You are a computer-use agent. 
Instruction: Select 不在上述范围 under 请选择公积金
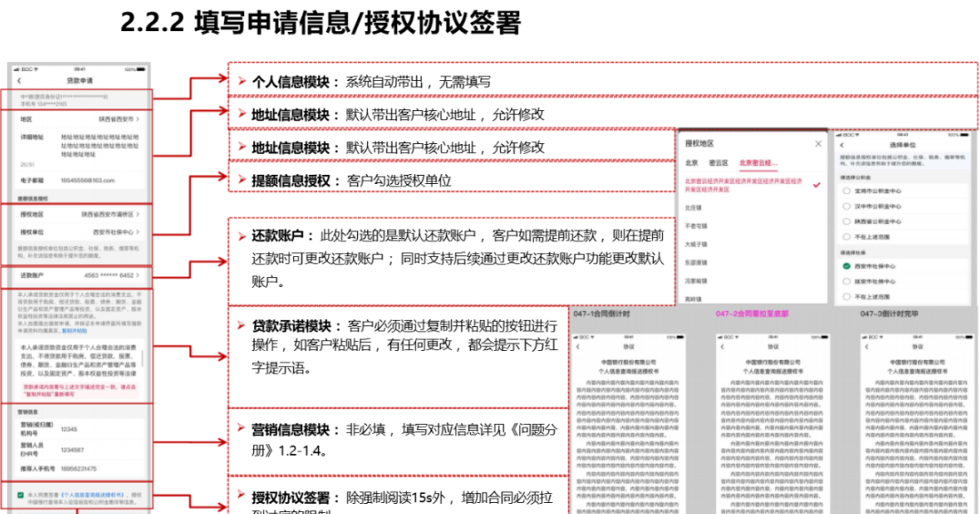(846, 237)
